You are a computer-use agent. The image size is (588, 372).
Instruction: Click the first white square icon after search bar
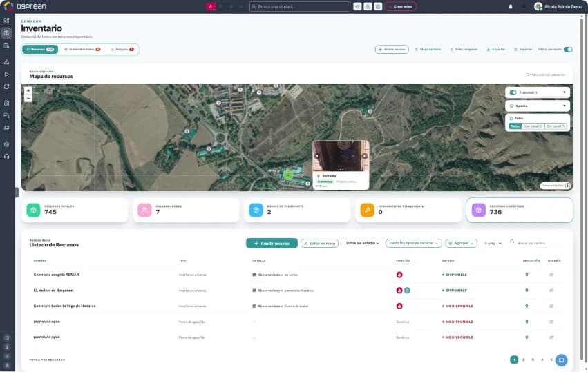[x=357, y=6]
